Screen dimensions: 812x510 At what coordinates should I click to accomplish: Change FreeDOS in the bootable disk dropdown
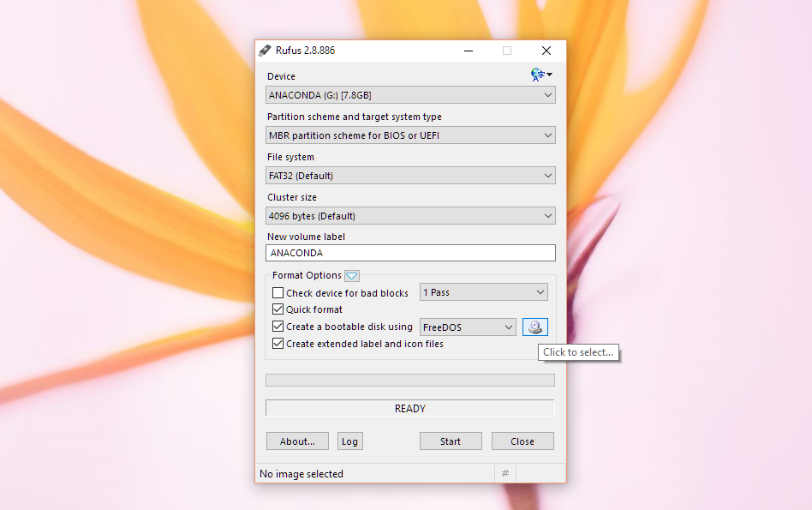[468, 327]
